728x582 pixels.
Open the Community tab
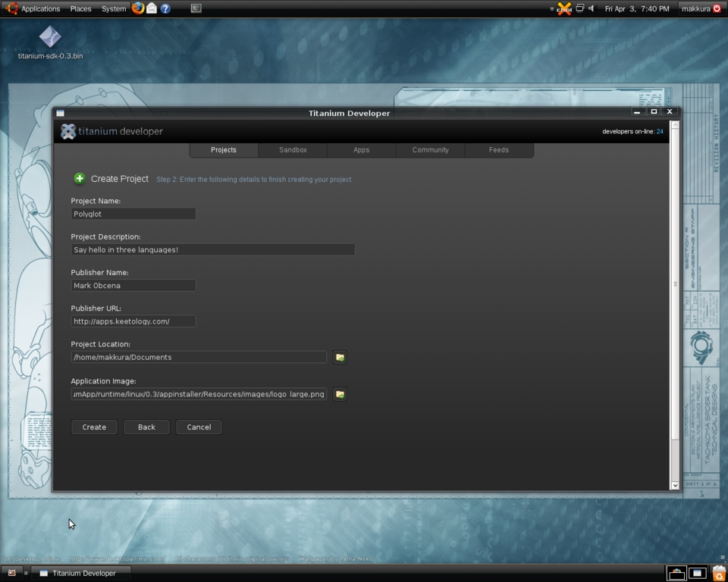point(430,150)
